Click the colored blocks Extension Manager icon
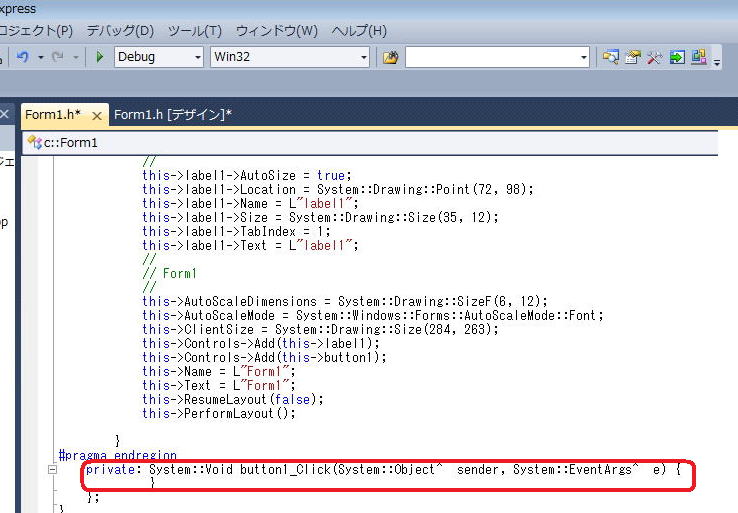 coord(699,57)
